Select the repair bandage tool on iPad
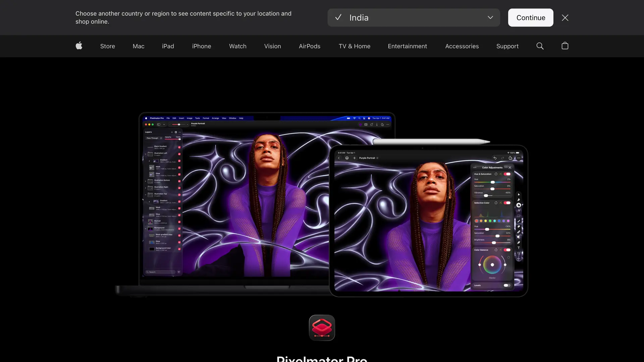Image resolution: width=644 pixels, height=362 pixels. pyautogui.click(x=519, y=232)
